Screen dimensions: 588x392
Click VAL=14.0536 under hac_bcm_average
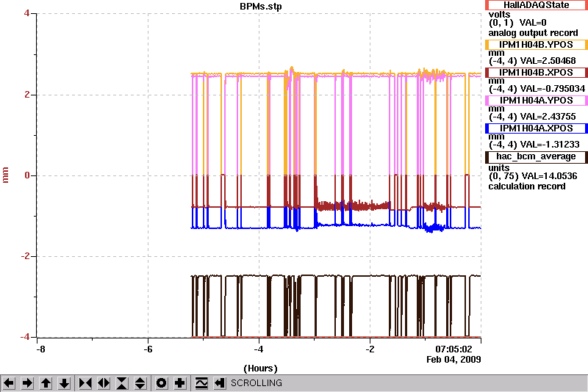549,176
